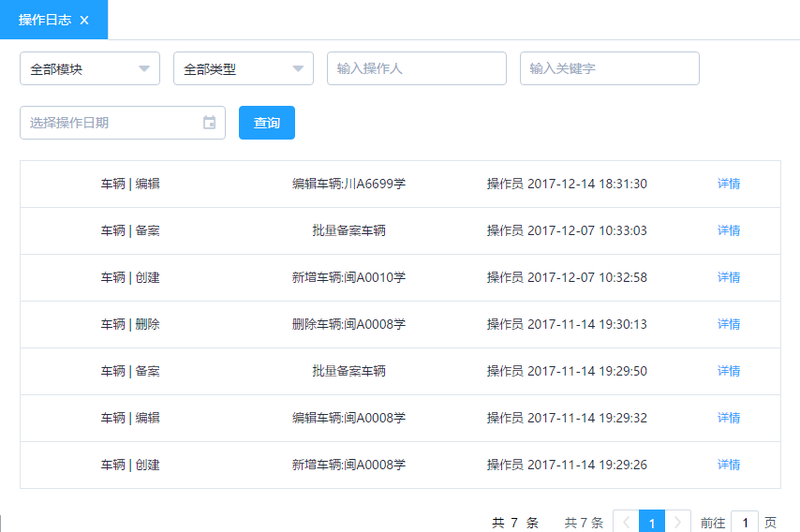Open 详情 for the 2017-11-14 19:29:50 entry
The height and width of the screenshot is (532, 800).
(x=729, y=371)
